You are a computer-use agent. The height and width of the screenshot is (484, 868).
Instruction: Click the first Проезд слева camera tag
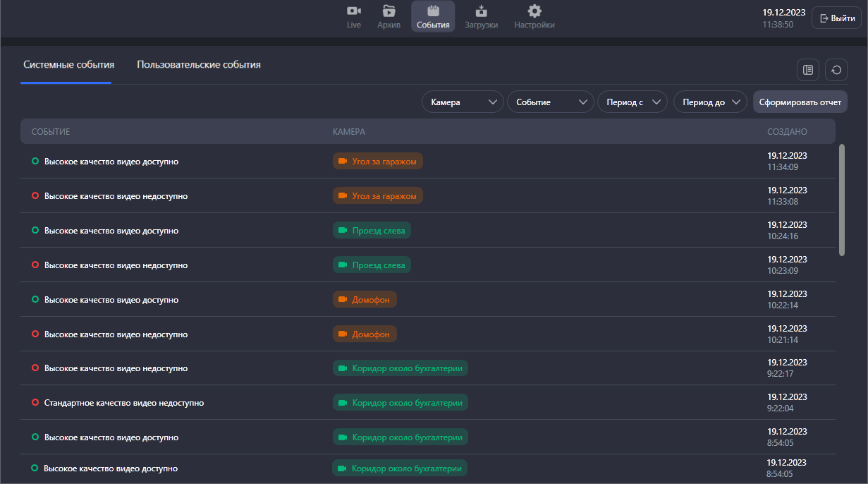point(372,231)
